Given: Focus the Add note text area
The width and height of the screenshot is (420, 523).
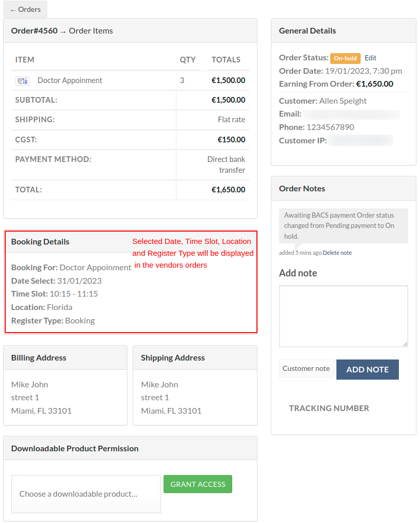Looking at the screenshot, I should click(x=343, y=316).
